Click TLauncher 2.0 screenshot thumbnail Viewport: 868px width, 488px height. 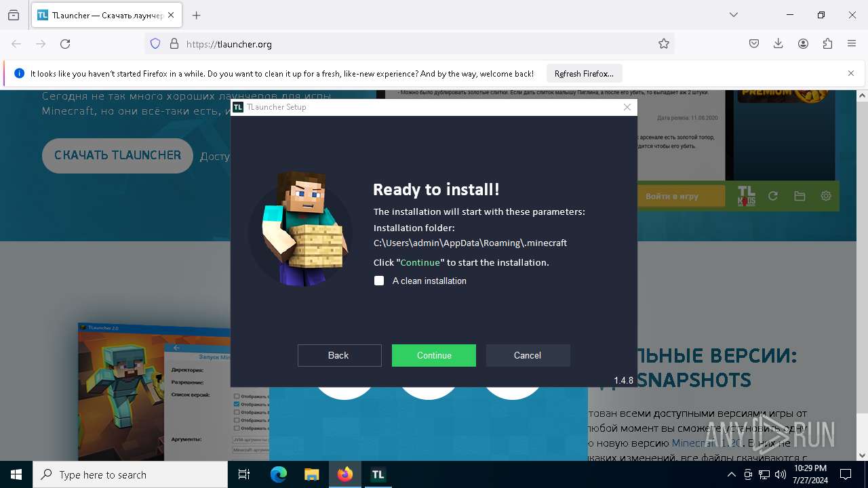point(155,392)
